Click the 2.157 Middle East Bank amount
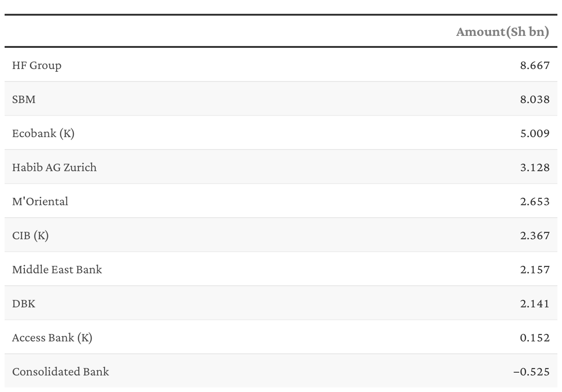The height and width of the screenshot is (392, 562). click(535, 270)
